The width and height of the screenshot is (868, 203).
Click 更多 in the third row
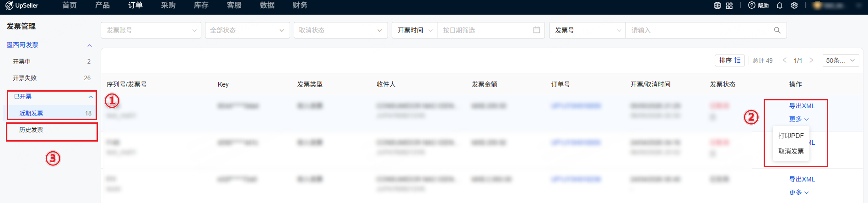click(x=799, y=192)
